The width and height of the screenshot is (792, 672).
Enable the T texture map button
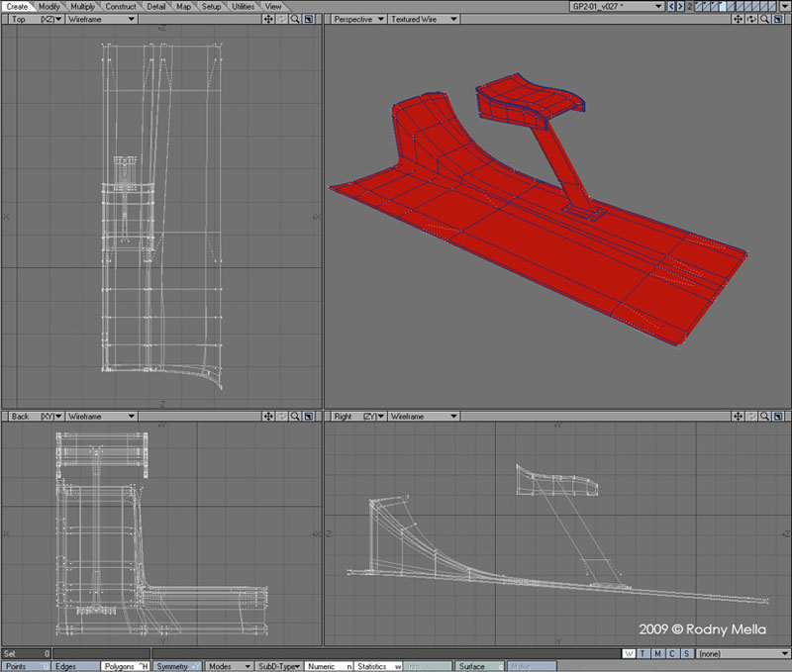(x=643, y=654)
